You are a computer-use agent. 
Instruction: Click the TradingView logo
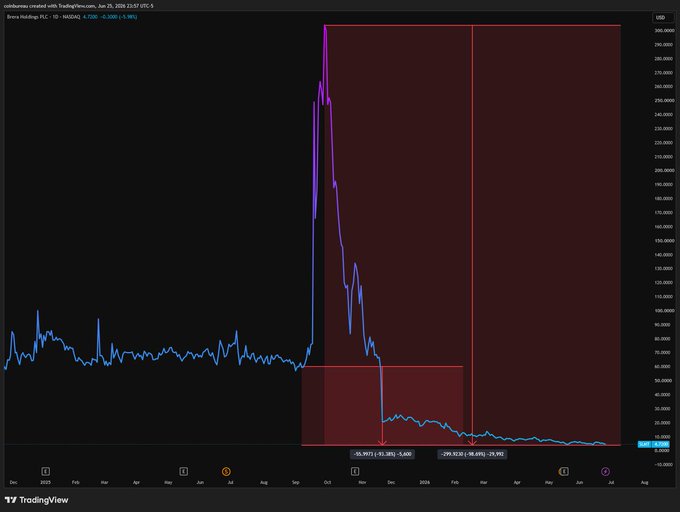(36, 500)
